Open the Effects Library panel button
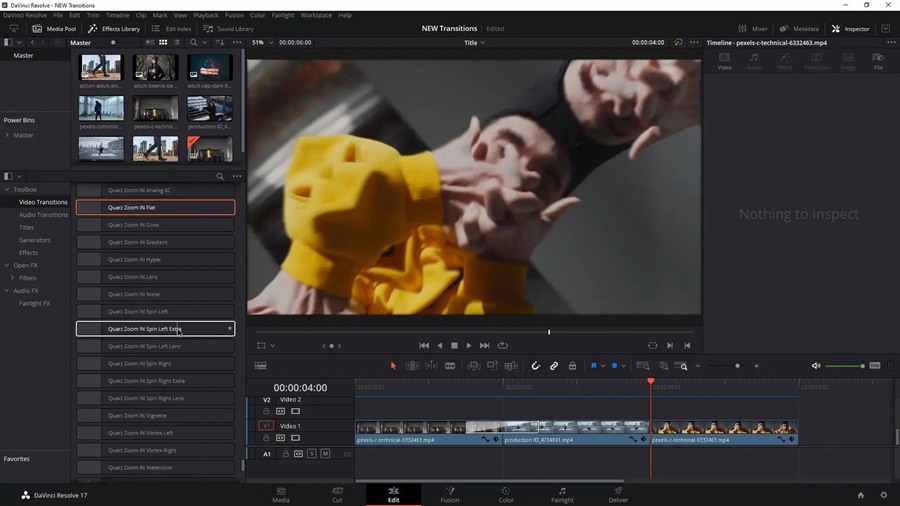 click(114, 29)
